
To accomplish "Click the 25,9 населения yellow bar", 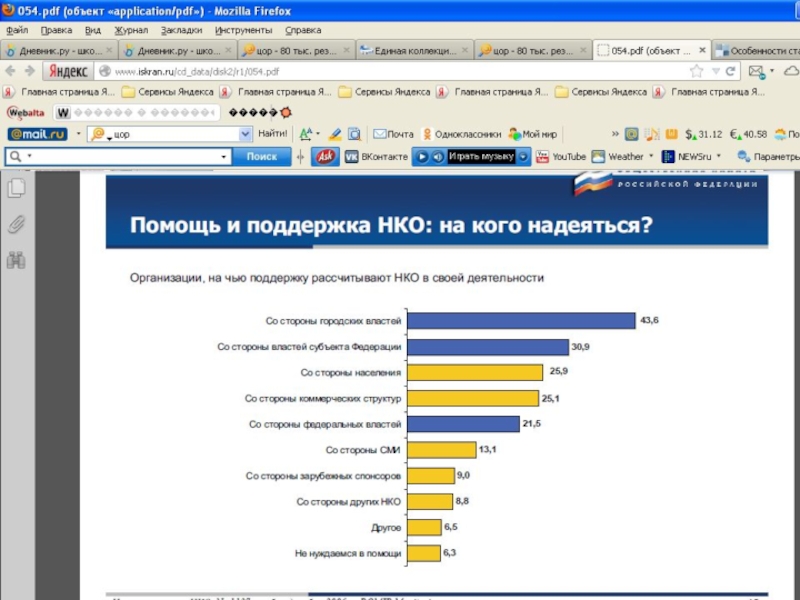I will 475,372.
